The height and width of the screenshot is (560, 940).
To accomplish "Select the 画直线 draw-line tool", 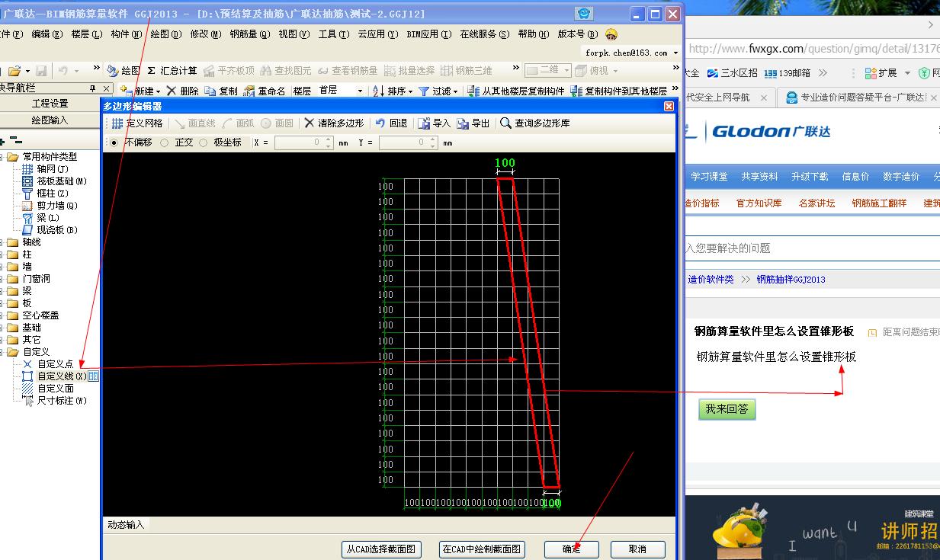I will coord(194,123).
